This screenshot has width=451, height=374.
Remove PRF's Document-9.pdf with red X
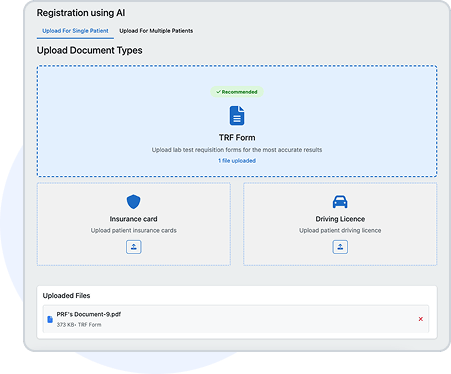(x=421, y=319)
